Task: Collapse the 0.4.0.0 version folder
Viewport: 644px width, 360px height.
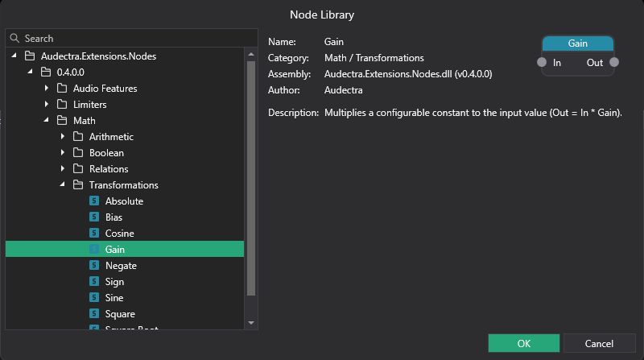Action: click(x=30, y=72)
